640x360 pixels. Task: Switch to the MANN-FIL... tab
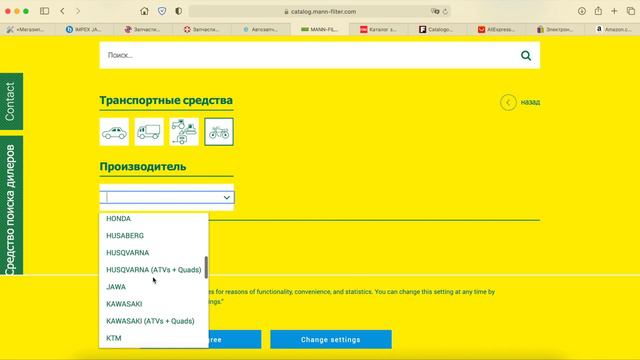coord(320,29)
